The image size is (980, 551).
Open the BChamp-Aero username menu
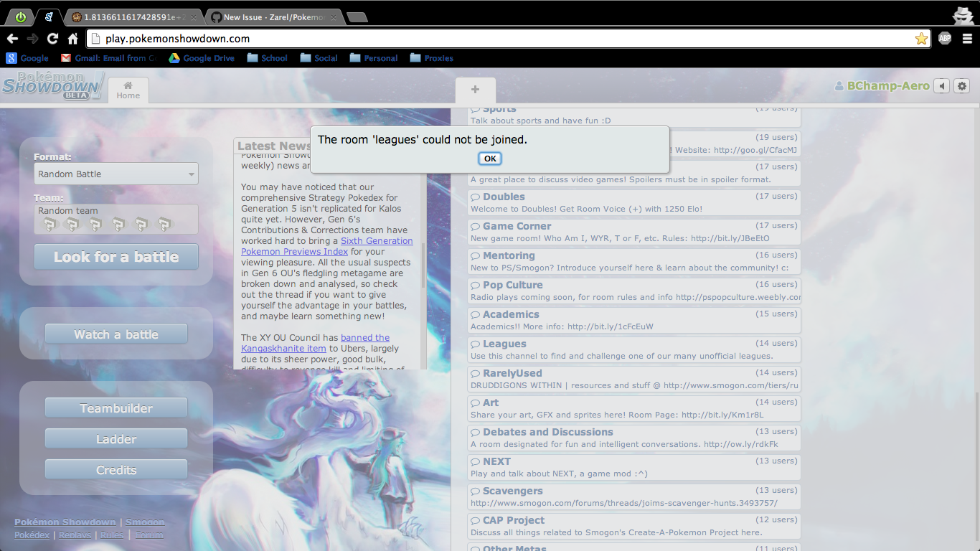[882, 86]
